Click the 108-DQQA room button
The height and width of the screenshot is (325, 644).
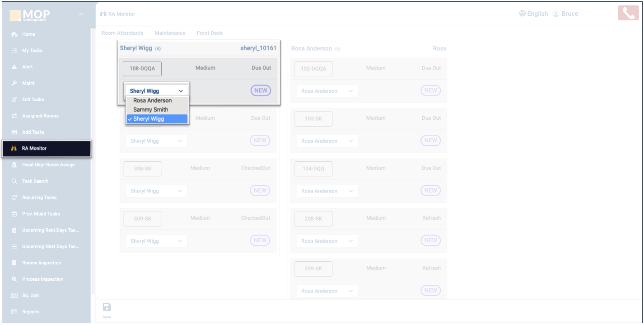pyautogui.click(x=142, y=69)
